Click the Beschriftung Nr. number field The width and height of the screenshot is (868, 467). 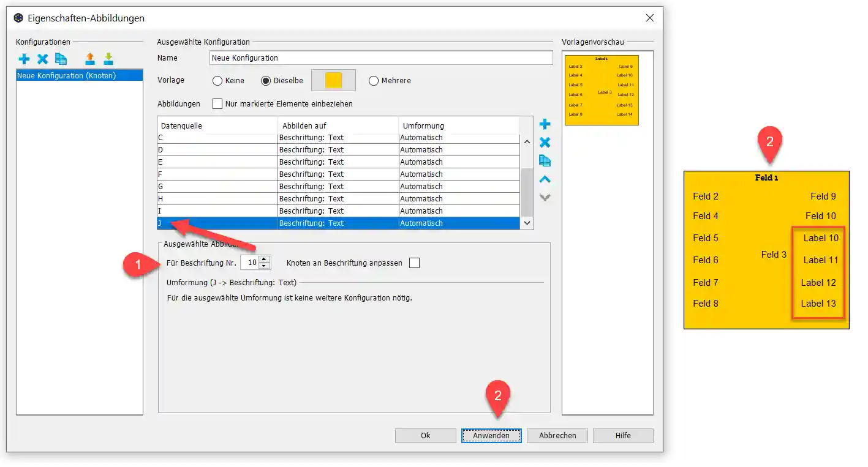[250, 263]
